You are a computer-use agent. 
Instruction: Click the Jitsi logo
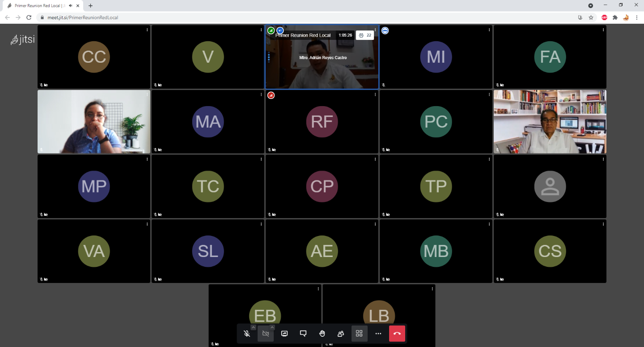(x=23, y=39)
